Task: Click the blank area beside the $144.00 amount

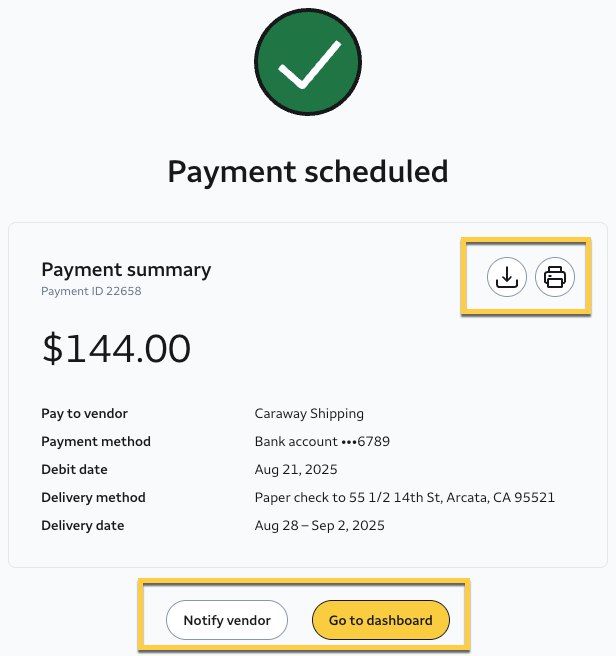Action: pos(400,348)
